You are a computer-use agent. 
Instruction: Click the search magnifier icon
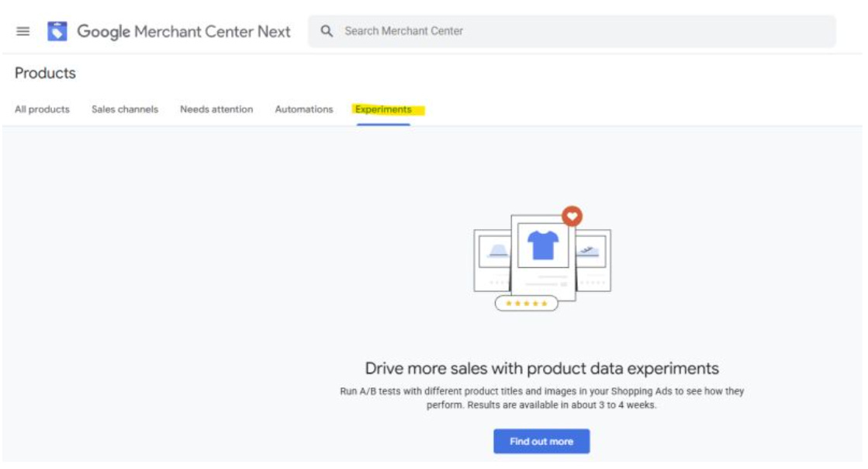click(327, 31)
